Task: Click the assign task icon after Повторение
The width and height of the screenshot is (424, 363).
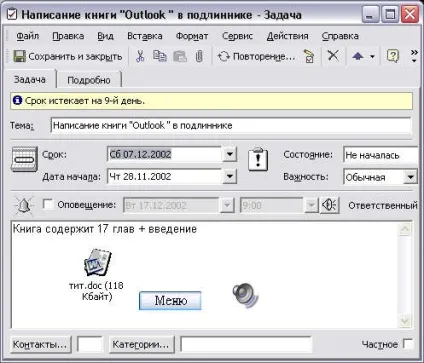Action: [x=309, y=56]
